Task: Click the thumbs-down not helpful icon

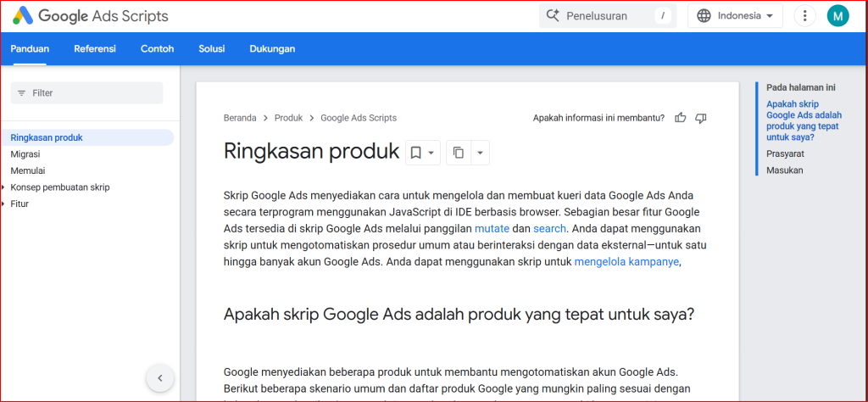Action: [700, 118]
